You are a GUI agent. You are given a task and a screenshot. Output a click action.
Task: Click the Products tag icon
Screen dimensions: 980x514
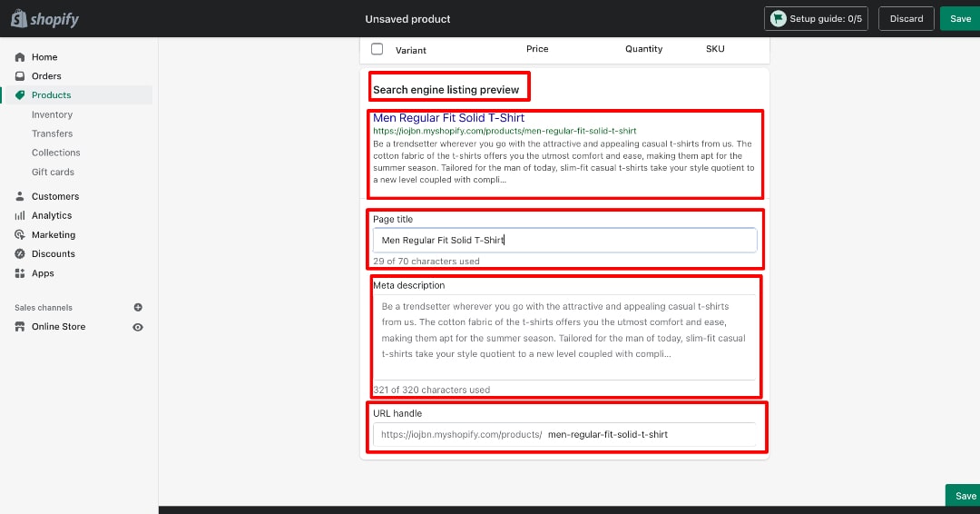point(20,95)
